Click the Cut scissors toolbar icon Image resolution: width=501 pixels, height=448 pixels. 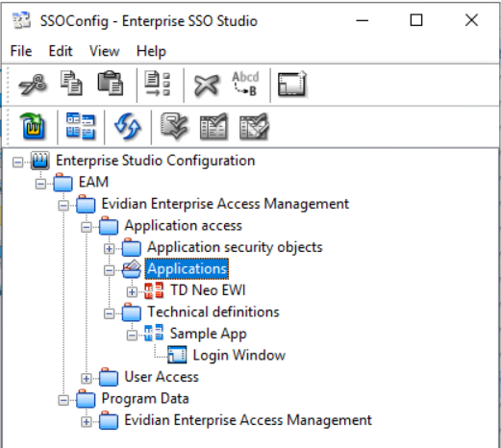pyautogui.click(x=33, y=85)
